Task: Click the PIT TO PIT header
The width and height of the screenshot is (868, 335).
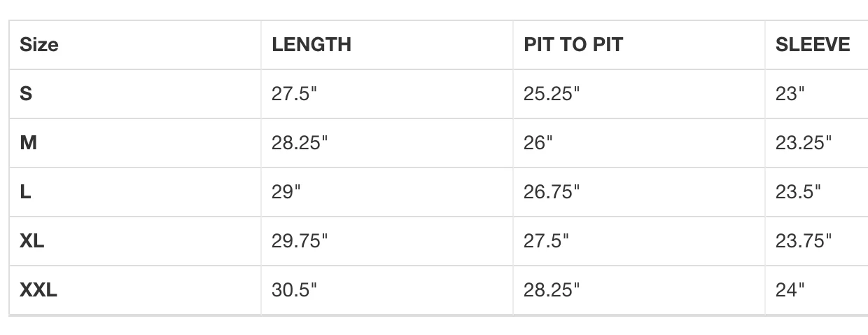Action: (573, 45)
